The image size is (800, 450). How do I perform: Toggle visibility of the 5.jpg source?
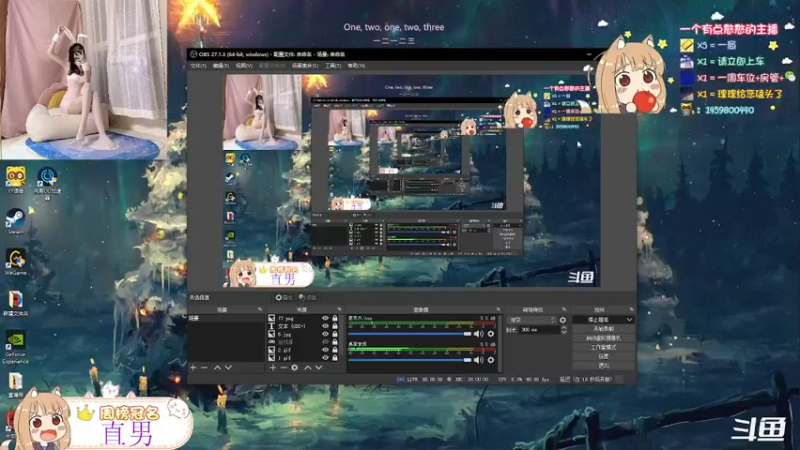[325, 334]
